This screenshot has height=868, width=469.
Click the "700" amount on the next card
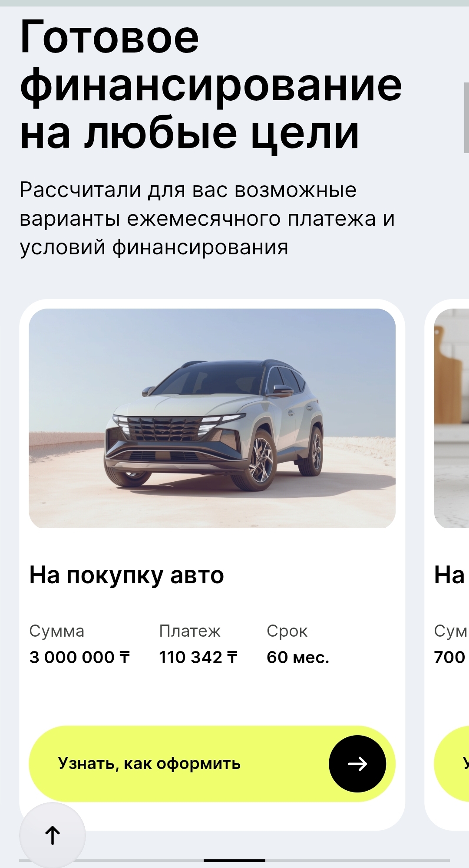[x=450, y=657]
